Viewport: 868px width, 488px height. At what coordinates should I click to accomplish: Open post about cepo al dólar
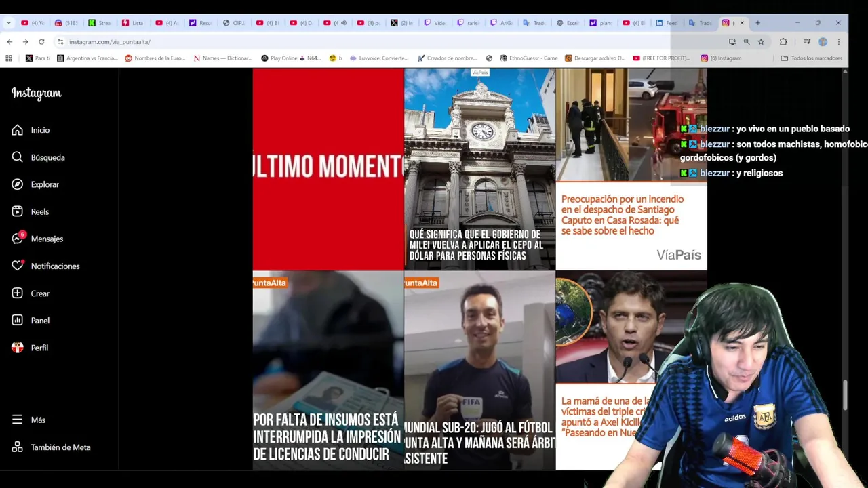(x=479, y=169)
